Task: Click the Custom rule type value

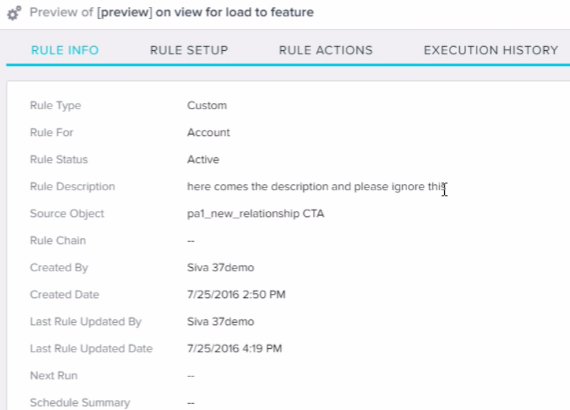Action: click(207, 105)
